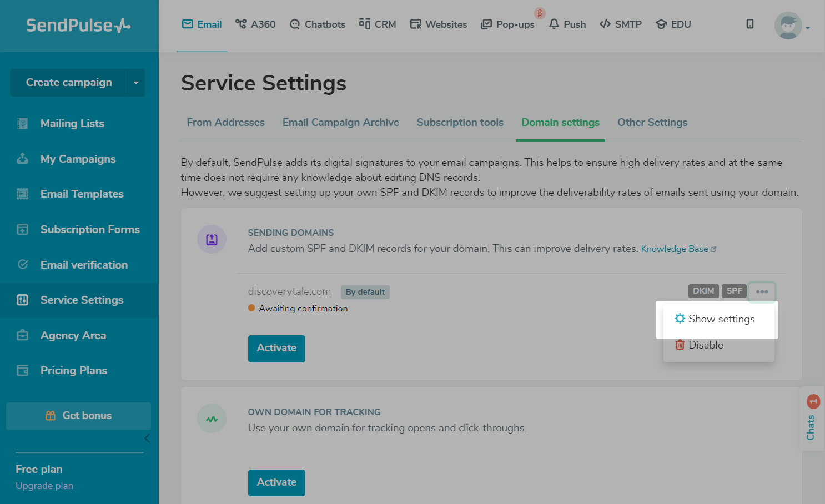Collapse the left sidebar with chevron

click(147, 439)
